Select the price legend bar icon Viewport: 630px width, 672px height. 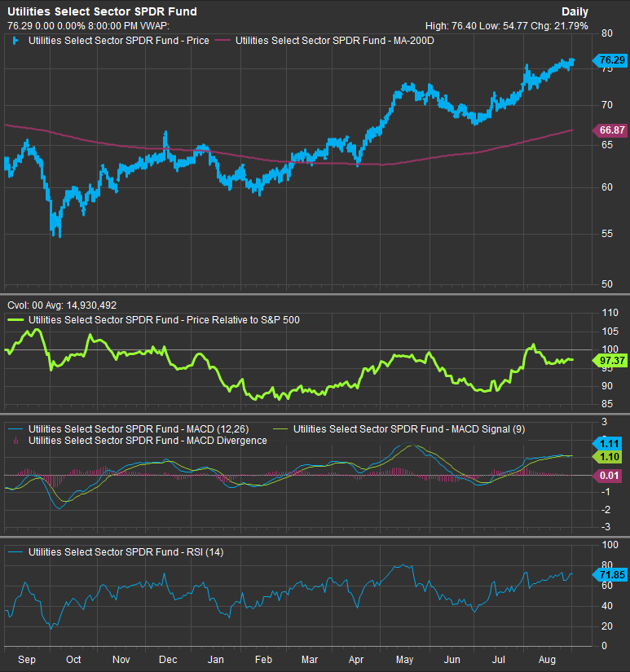15,41
